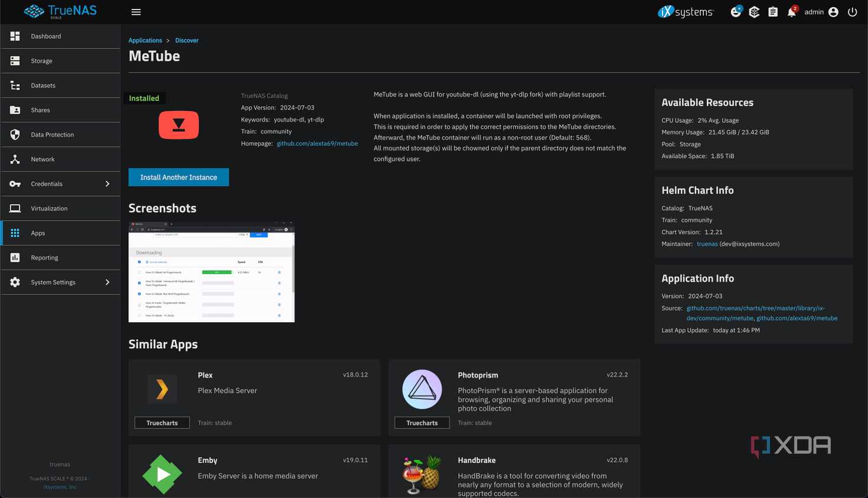Click the red MeTube app icon
This screenshot has height=498, width=868.
coord(179,125)
